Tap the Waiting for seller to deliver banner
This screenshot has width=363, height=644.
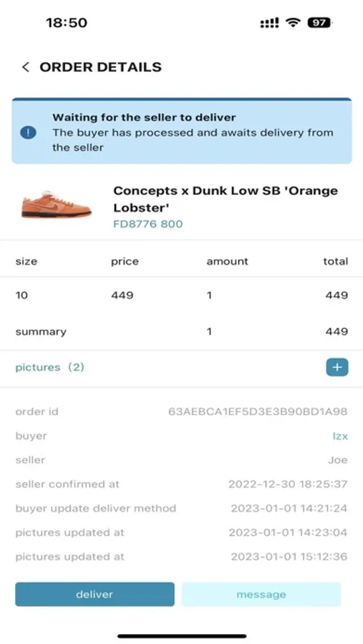click(182, 132)
